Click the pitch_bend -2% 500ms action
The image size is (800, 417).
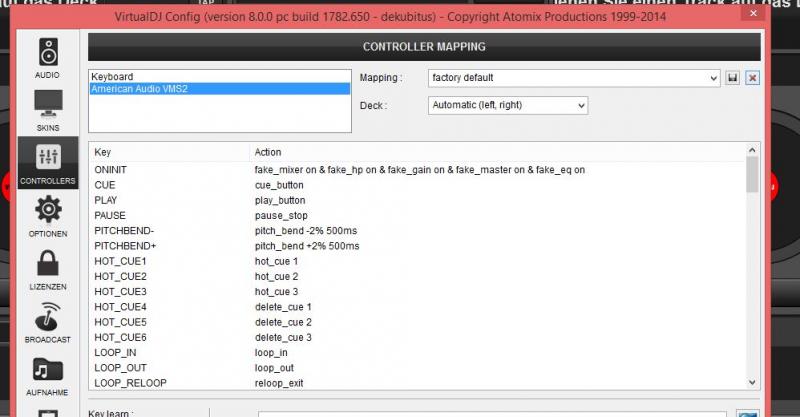coord(306,231)
